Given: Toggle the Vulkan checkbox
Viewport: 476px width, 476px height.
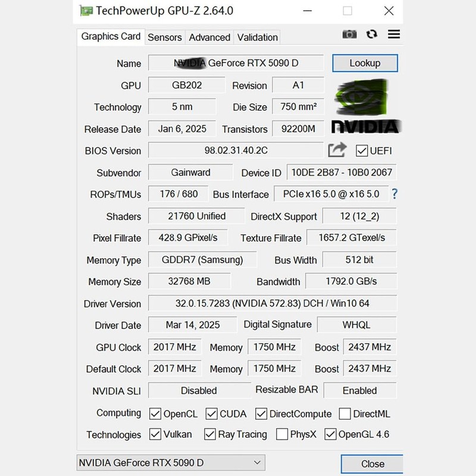Looking at the screenshot, I should [x=155, y=434].
